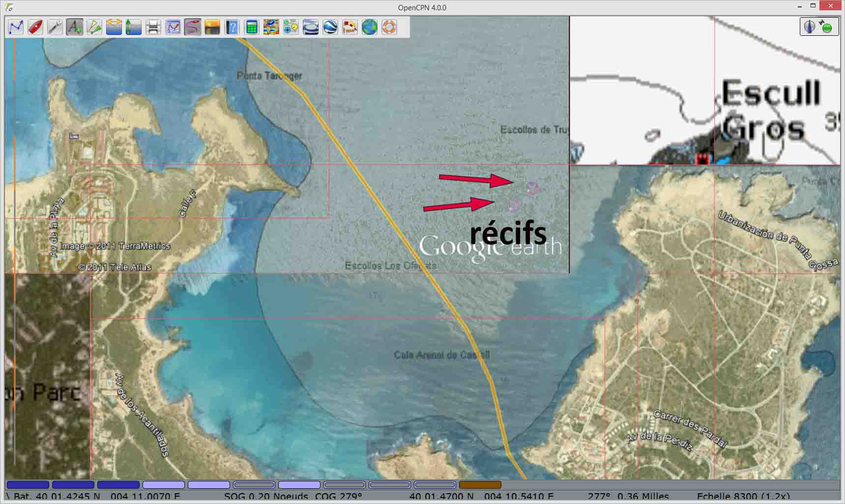The width and height of the screenshot is (845, 504).
Task: Select the Create Route tool
Action: coord(16,27)
